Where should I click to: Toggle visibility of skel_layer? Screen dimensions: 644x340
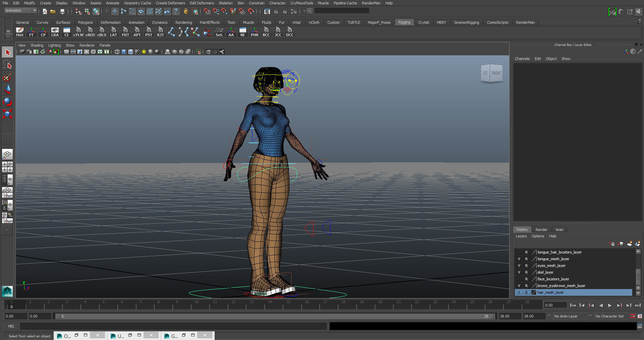(519, 272)
